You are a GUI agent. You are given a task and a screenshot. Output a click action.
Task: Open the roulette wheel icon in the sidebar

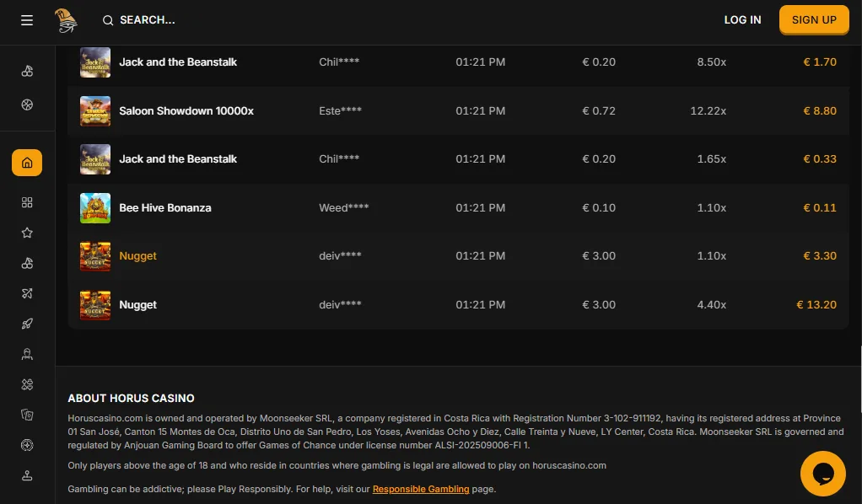click(x=27, y=445)
